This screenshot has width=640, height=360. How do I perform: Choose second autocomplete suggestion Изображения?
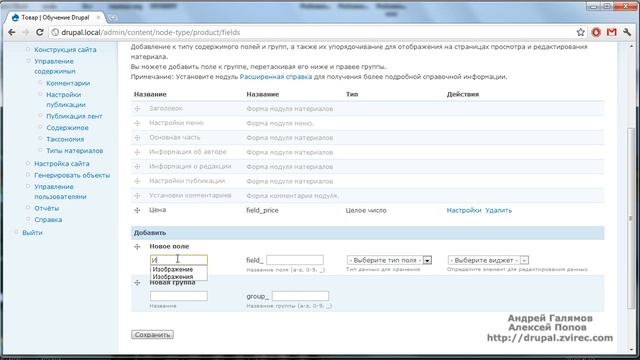(173, 276)
